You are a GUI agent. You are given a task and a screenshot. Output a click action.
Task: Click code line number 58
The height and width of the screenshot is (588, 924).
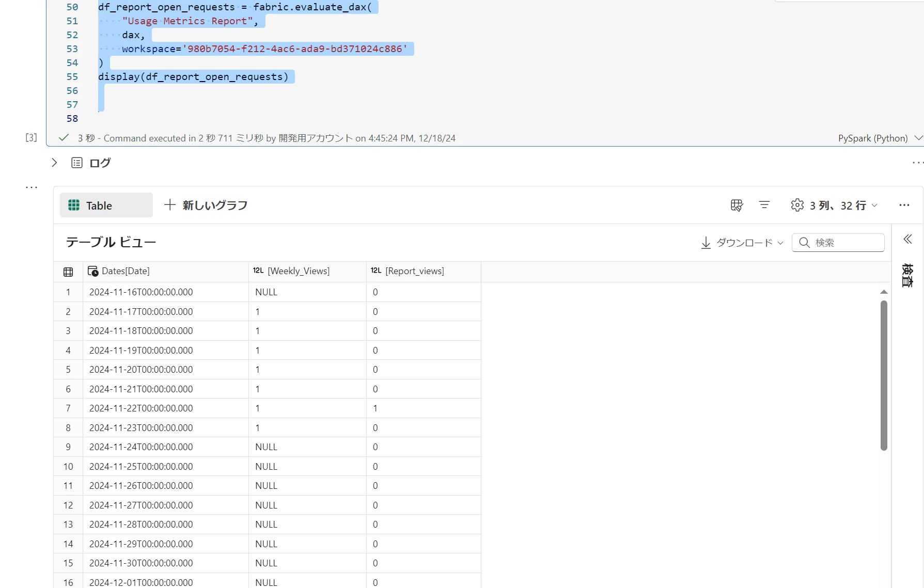pyautogui.click(x=72, y=119)
